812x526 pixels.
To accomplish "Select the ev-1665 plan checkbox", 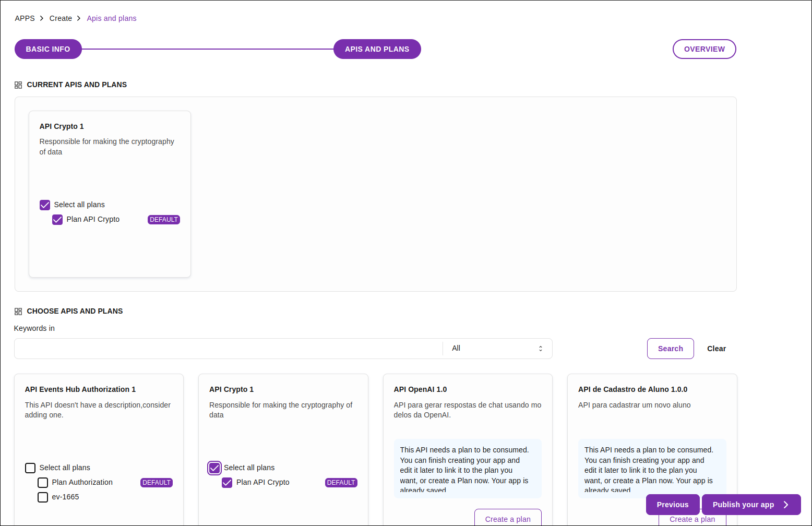I will [43, 497].
